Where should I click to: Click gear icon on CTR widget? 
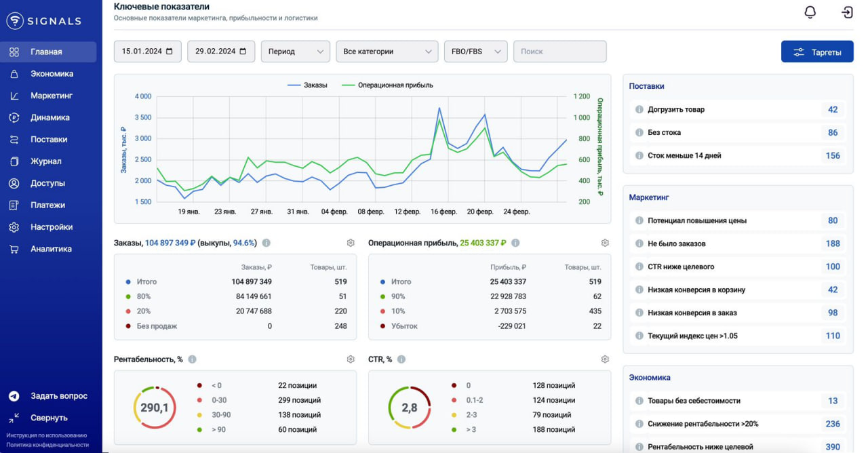(x=605, y=359)
